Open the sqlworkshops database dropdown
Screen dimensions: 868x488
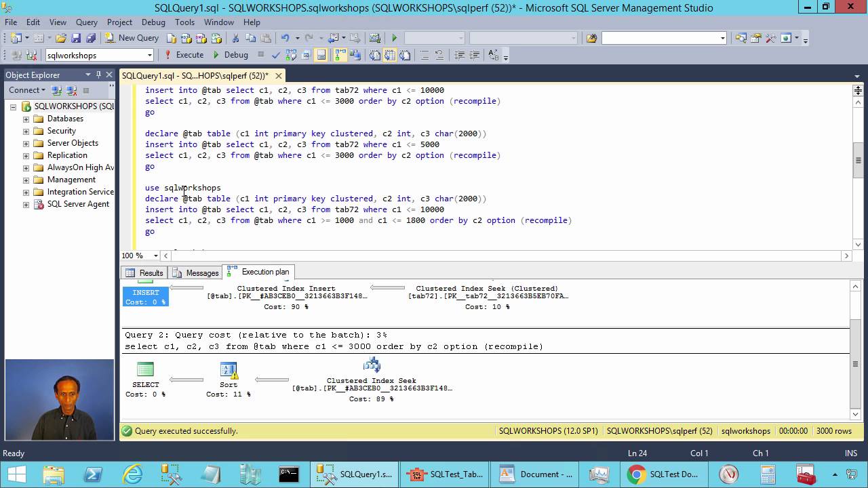150,55
